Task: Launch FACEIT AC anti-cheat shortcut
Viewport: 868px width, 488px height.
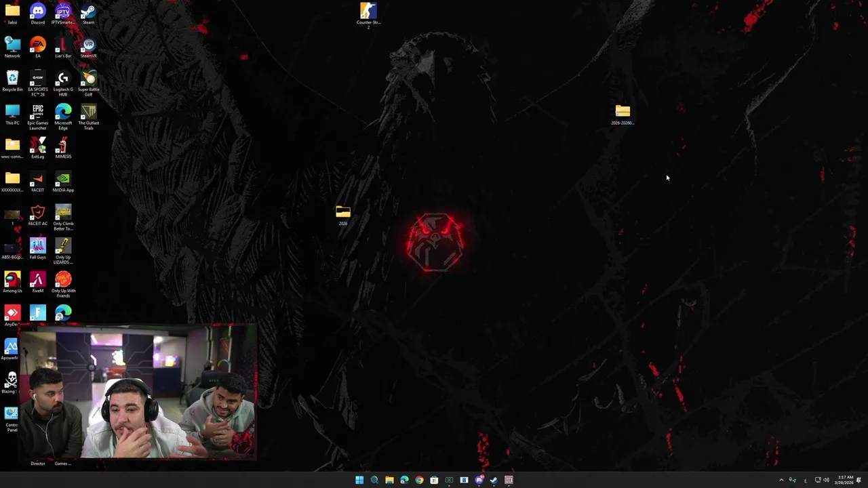Action: [x=37, y=215]
